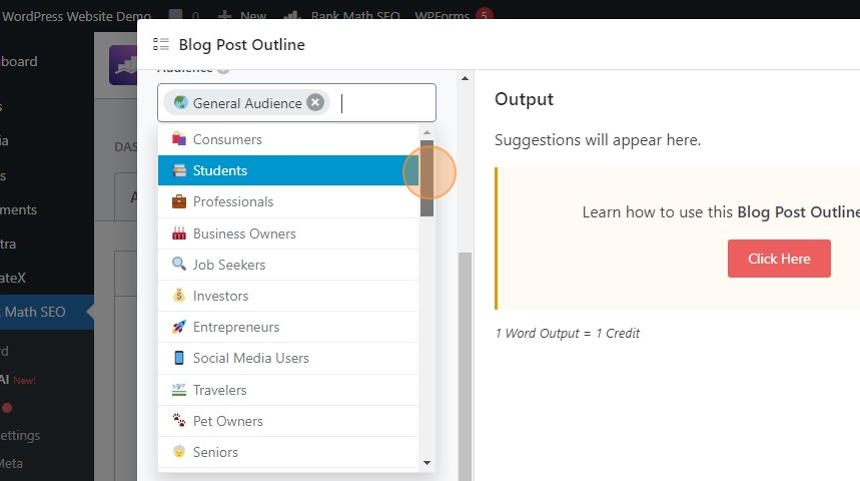
Task: Click the Professionals briefcase icon
Action: pyautogui.click(x=179, y=202)
